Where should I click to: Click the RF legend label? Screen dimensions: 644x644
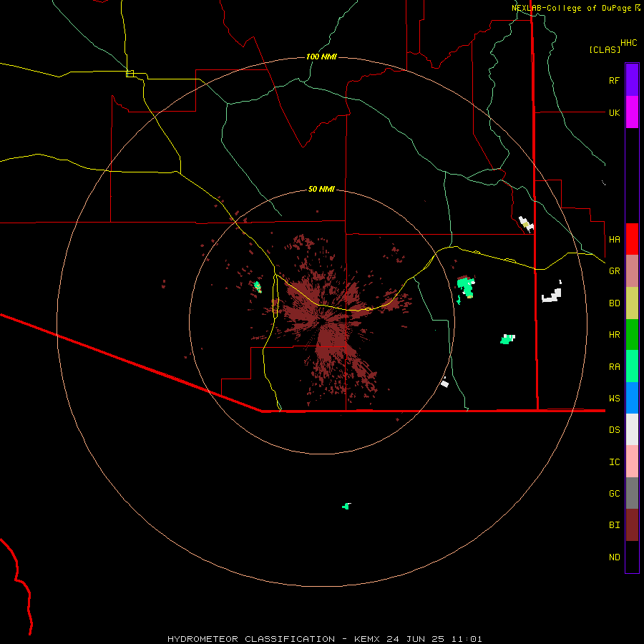pos(614,80)
